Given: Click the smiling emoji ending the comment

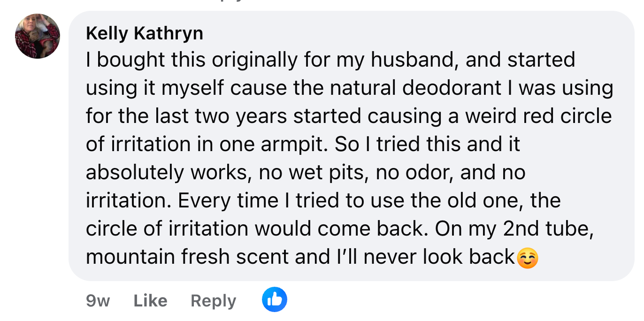Looking at the screenshot, I should pos(527,258).
